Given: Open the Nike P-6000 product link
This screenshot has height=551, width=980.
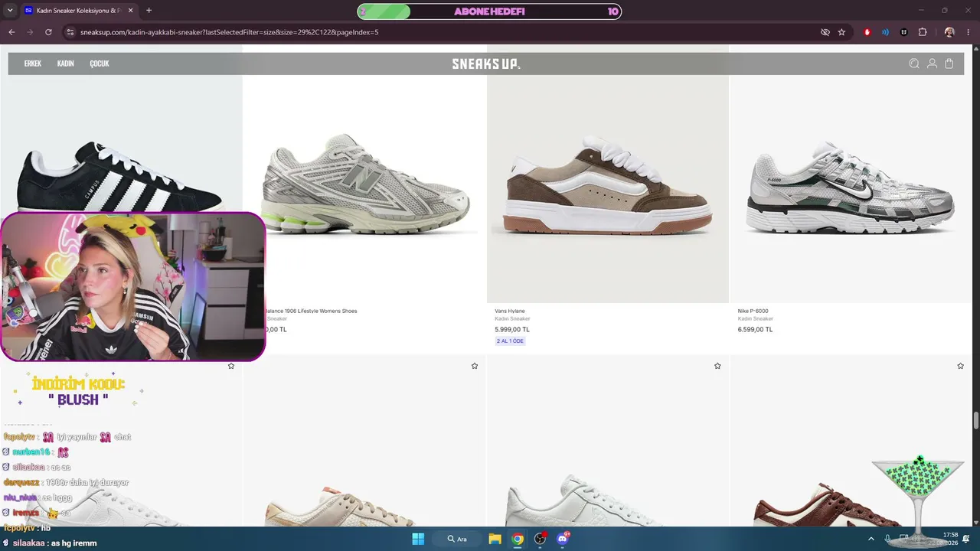Looking at the screenshot, I should pos(753,311).
